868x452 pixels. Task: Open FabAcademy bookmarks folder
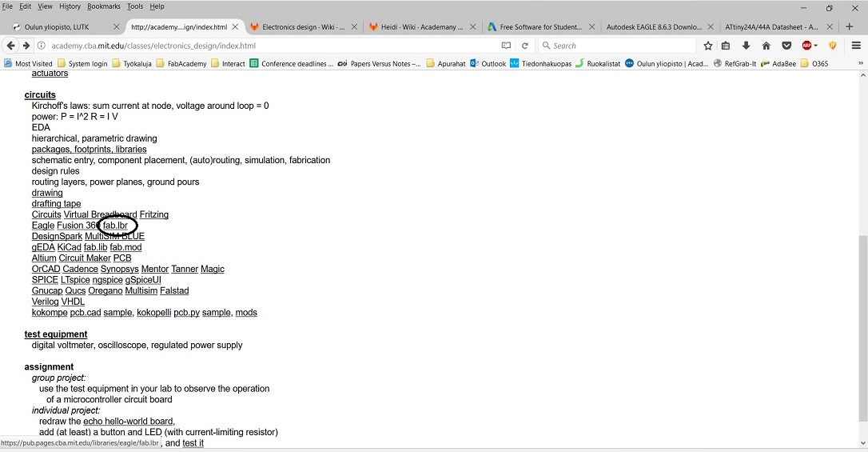pyautogui.click(x=181, y=64)
